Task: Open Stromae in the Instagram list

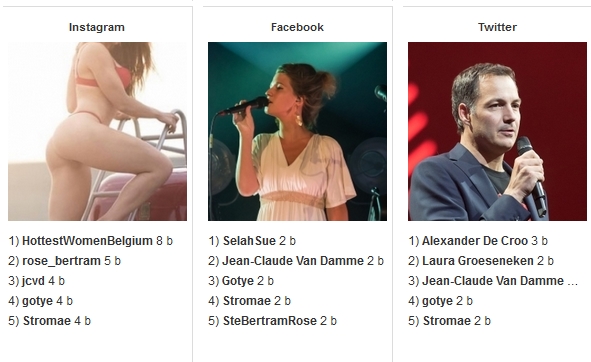Action: pos(47,321)
